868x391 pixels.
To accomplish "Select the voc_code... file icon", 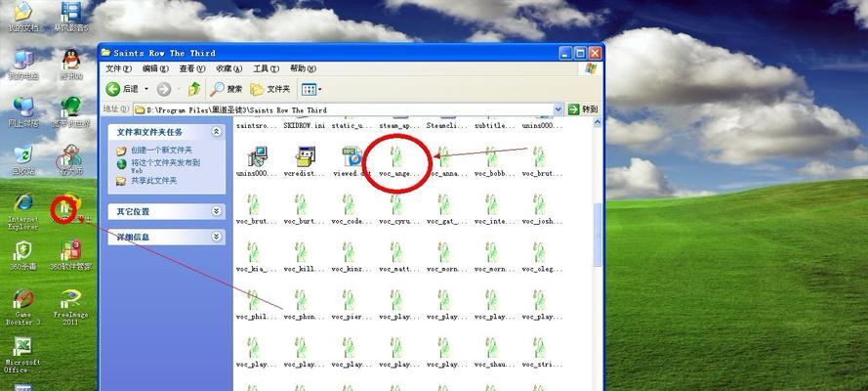I will click(349, 205).
